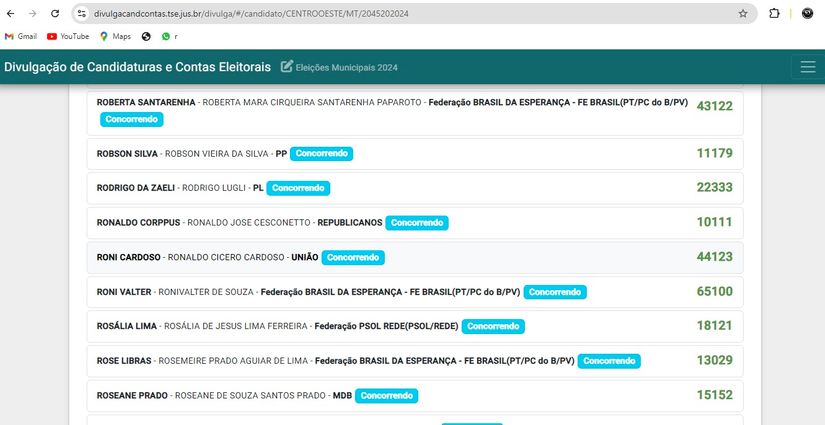Reload the page with the refresh icon
825x425 pixels.
[x=55, y=14]
